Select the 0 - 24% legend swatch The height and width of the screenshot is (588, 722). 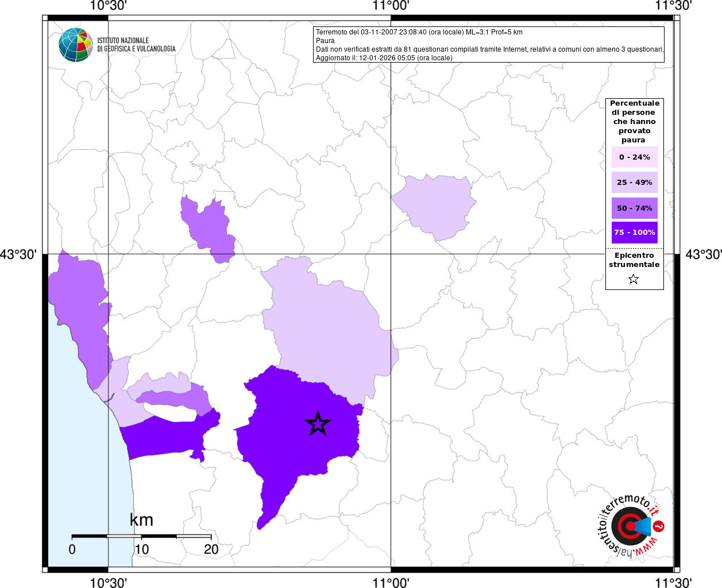pos(635,157)
